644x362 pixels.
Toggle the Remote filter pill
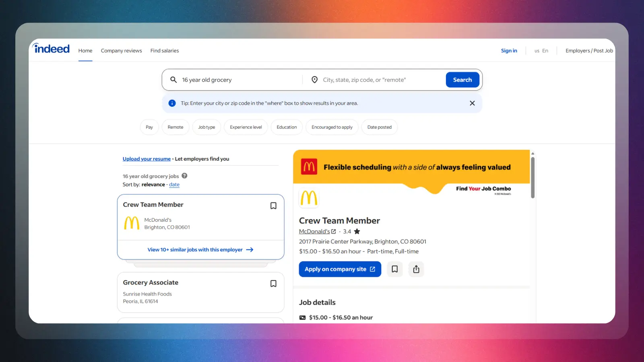pos(175,127)
